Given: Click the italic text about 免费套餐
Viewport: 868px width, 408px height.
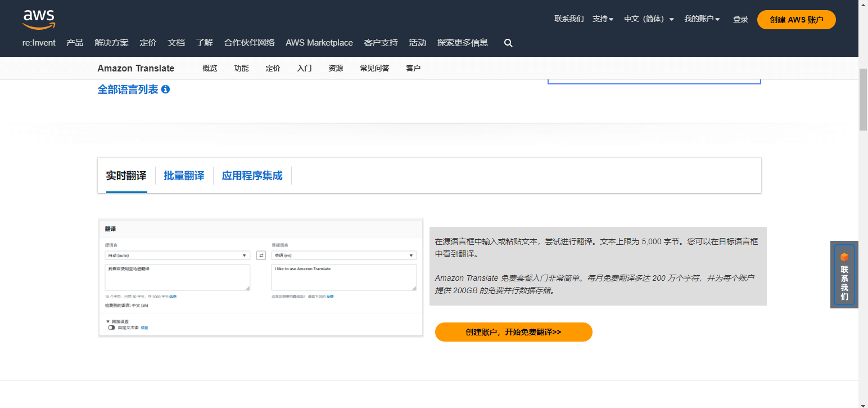Looking at the screenshot, I should [594, 284].
